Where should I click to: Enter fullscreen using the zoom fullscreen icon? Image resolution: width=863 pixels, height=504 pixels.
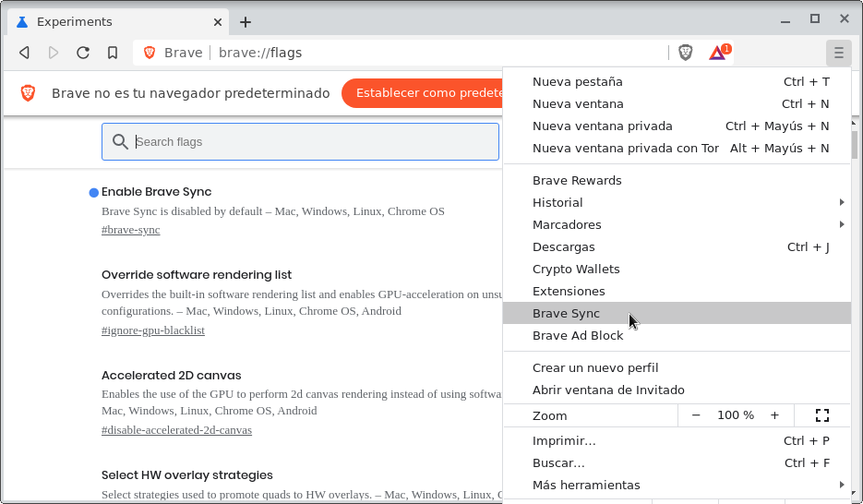pos(821,415)
